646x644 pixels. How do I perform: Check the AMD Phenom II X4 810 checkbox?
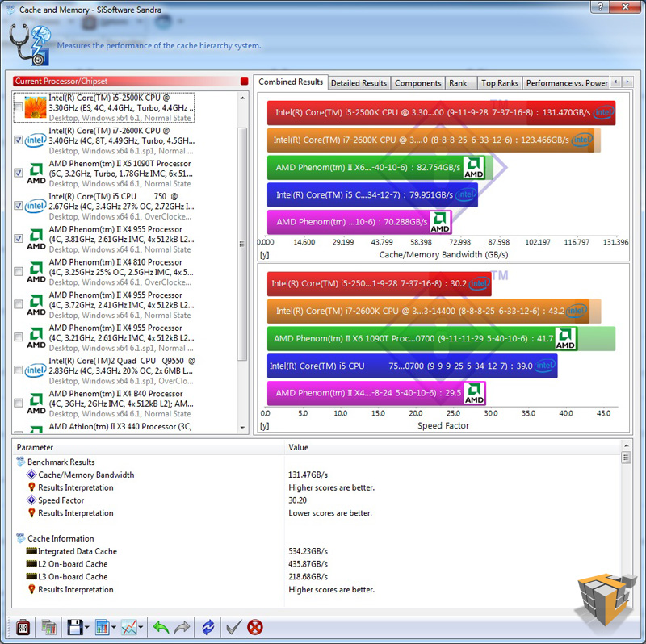point(18,271)
